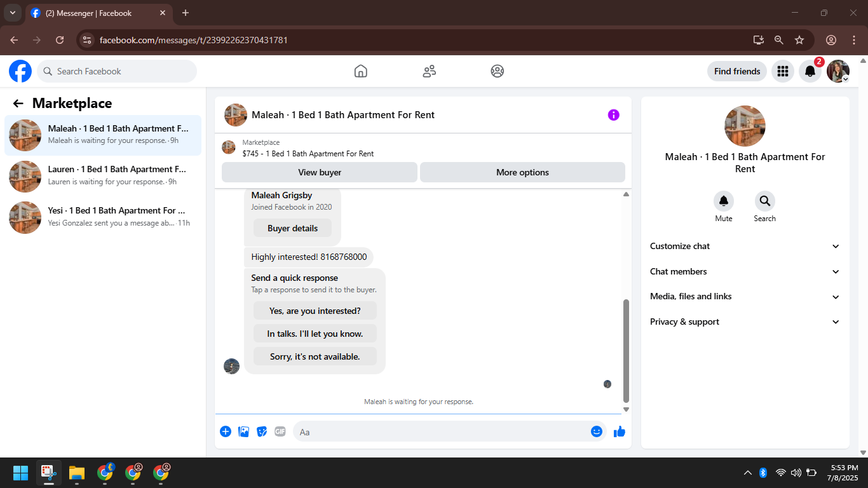Click the browser address bar URL
Screen dimensions: 868x488
194,40
